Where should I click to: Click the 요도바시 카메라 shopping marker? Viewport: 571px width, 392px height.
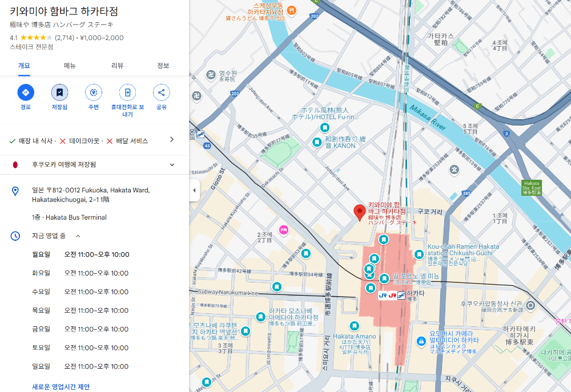[x=421, y=341]
